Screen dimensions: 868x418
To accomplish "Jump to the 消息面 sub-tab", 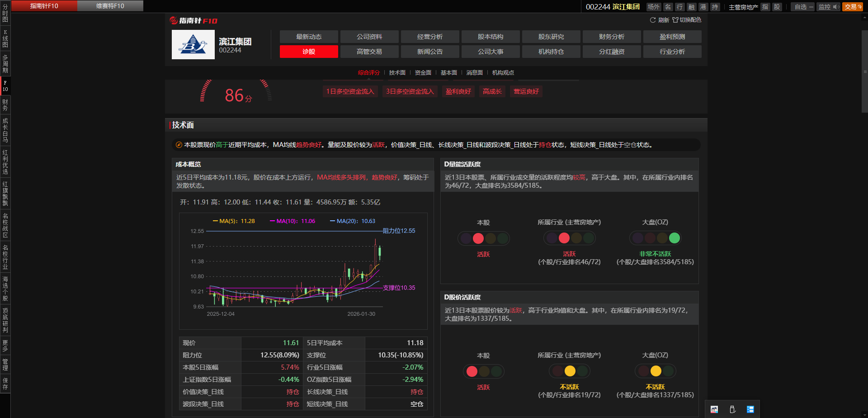I will point(475,73).
